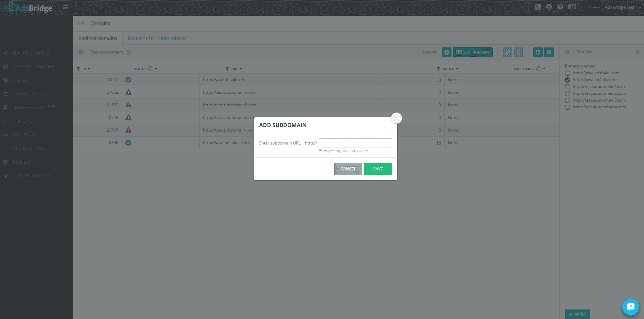Click gear icon beside Settings title
Viewport: 644px width, 319px height.
[567, 52]
